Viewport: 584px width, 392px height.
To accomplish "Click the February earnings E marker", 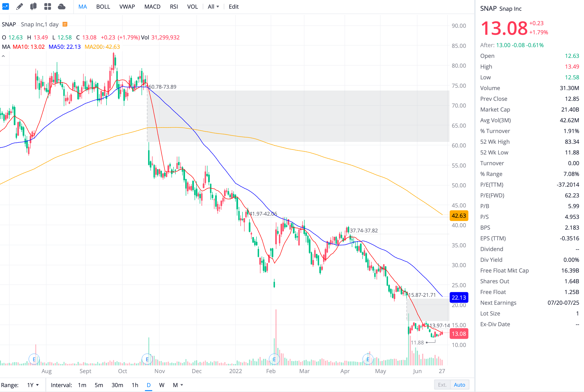I will pos(274,359).
